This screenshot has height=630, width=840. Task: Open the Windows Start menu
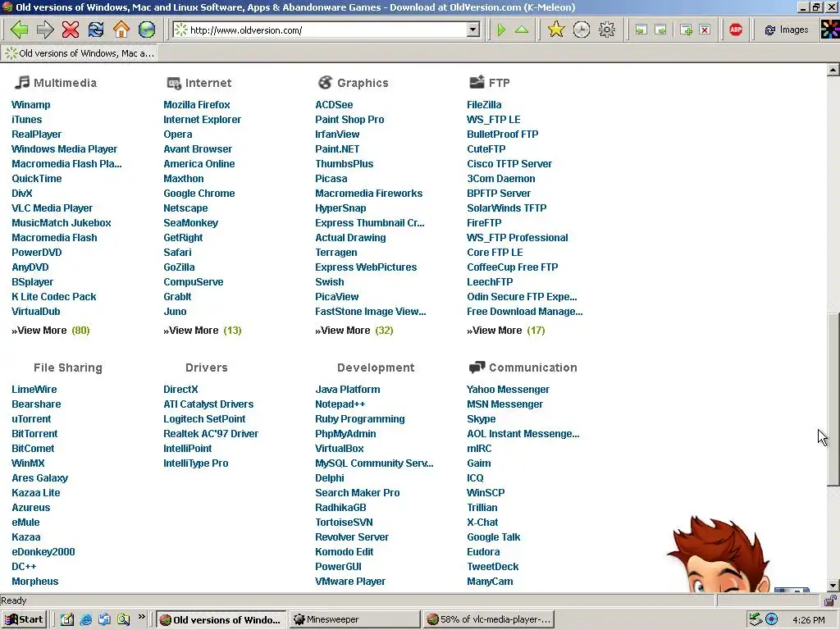coord(24,619)
